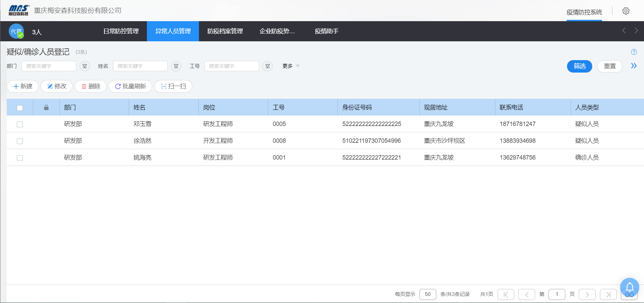The height and width of the screenshot is (303, 644).
Task: Open the 防疫档案管理 tab
Action: click(225, 31)
